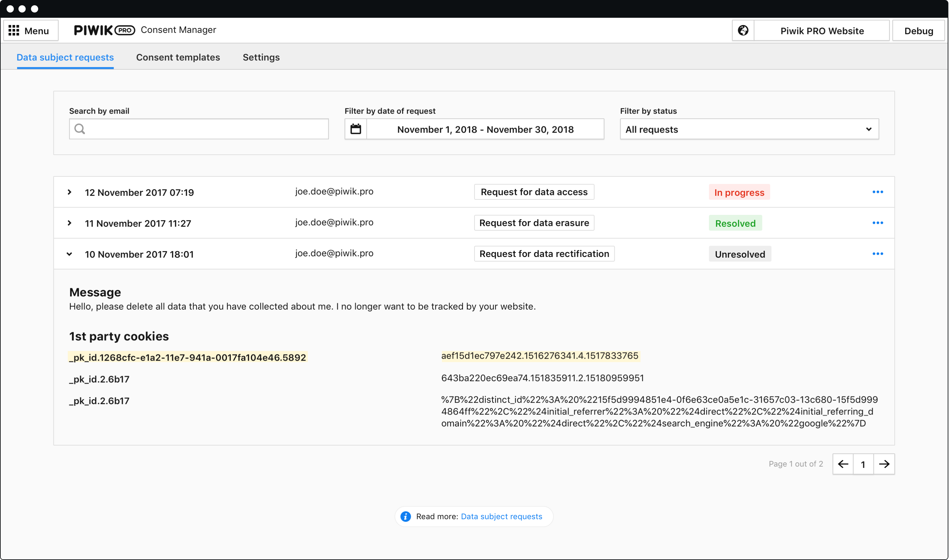This screenshot has width=949, height=560.
Task: Open three-dot menu for data erasure request
Action: tap(877, 223)
